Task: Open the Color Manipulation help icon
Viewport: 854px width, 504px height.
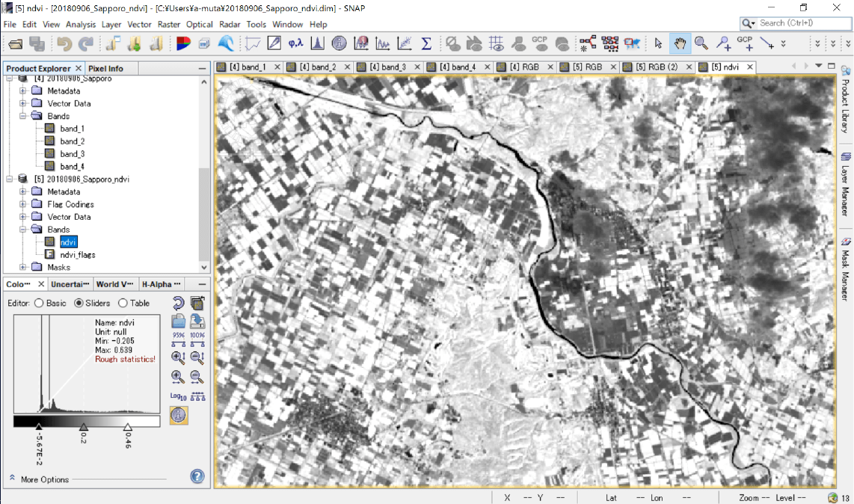Action: (197, 476)
